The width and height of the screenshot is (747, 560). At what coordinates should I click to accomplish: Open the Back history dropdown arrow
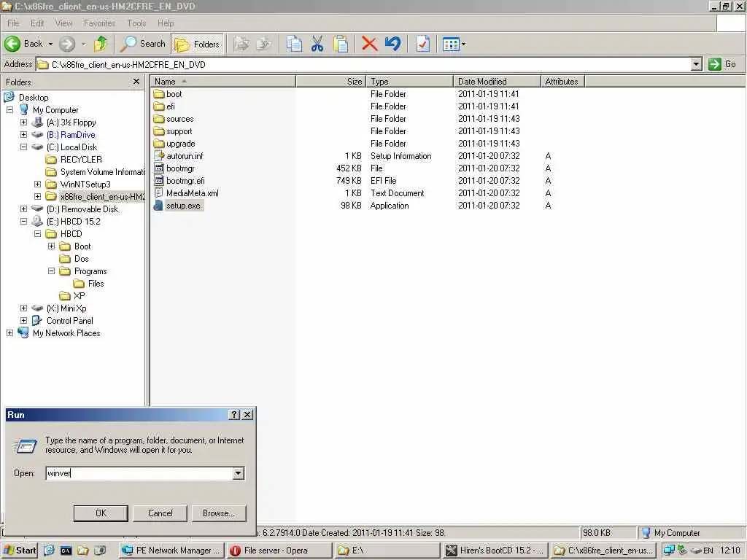click(x=50, y=44)
